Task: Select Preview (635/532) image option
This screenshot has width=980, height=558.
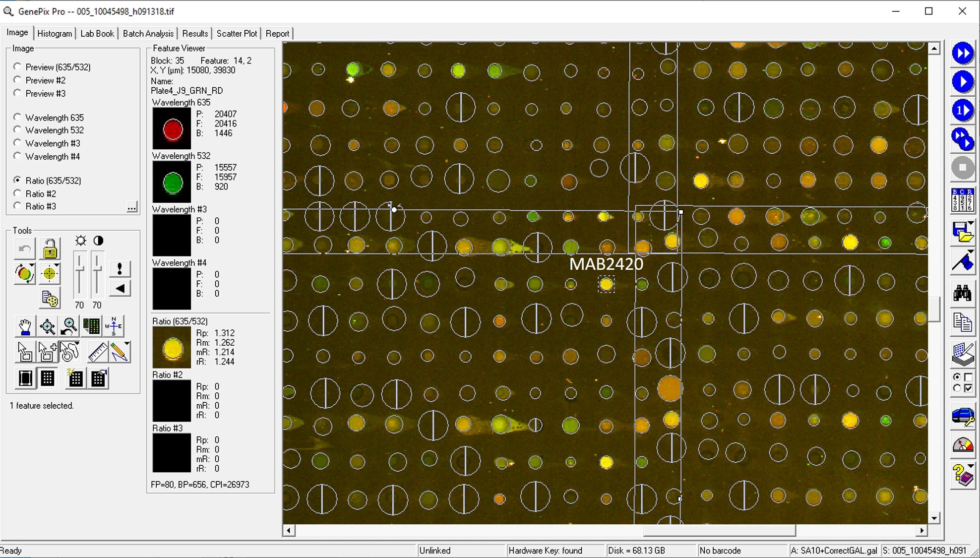Action: pos(18,66)
